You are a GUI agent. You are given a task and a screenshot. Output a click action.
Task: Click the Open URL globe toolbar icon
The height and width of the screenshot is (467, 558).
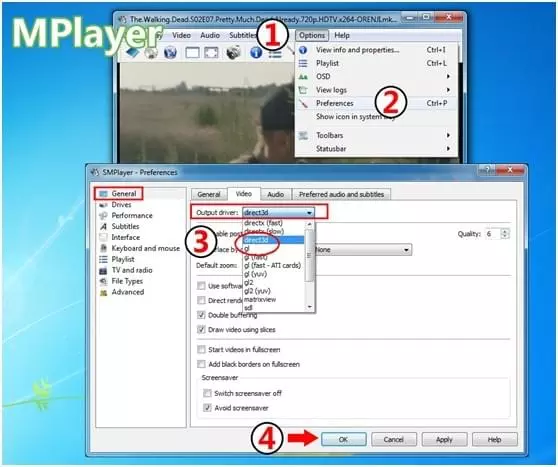170,53
